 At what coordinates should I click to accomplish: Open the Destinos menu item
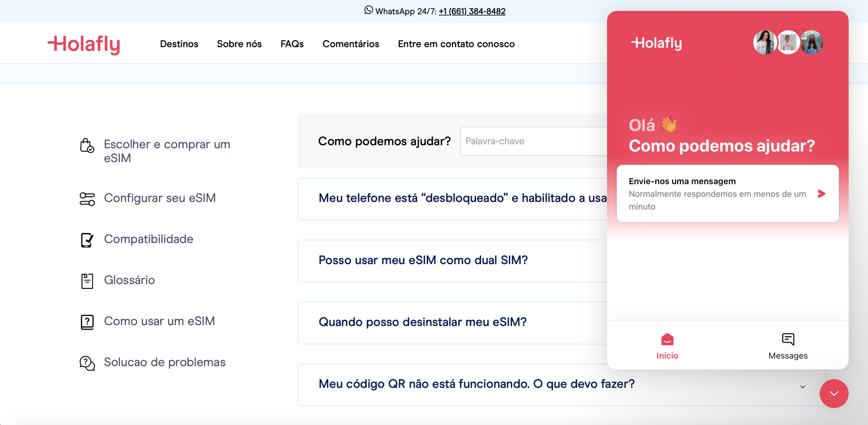point(179,44)
